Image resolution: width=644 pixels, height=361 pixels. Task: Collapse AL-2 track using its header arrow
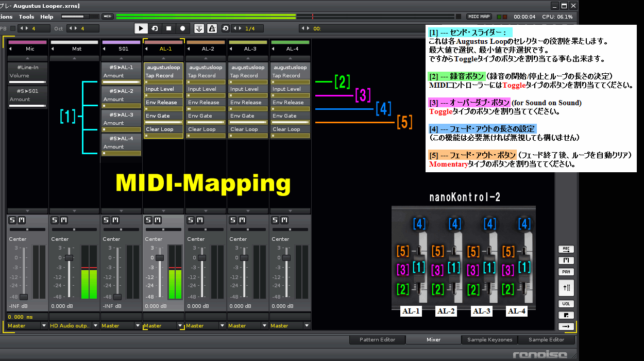[189, 49]
